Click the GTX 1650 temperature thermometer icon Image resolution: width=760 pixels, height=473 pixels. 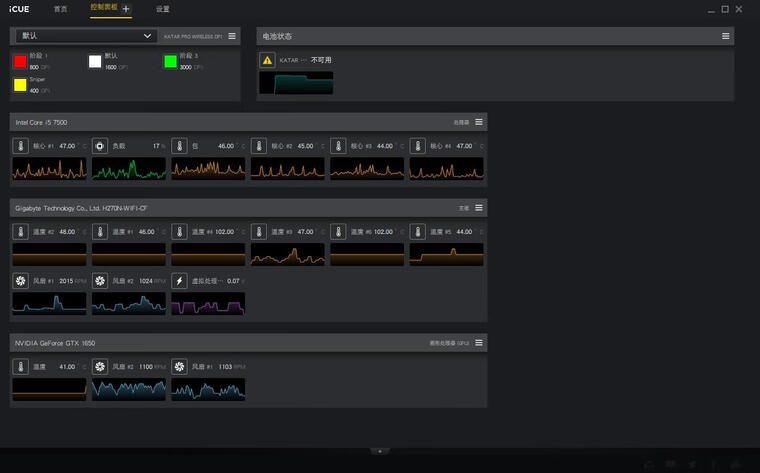tap(20, 366)
